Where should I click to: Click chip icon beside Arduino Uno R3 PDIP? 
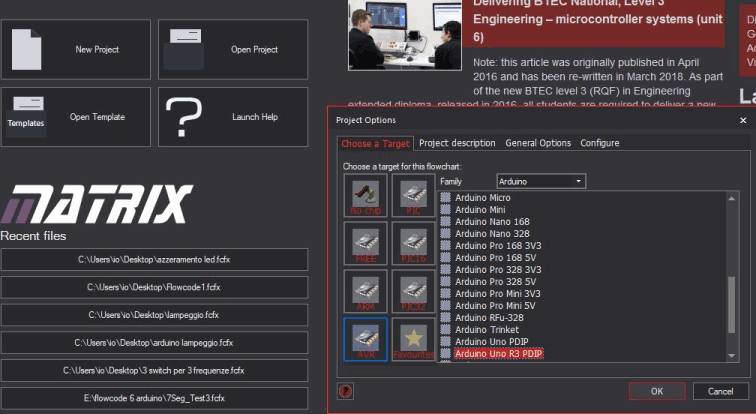pyautogui.click(x=446, y=353)
